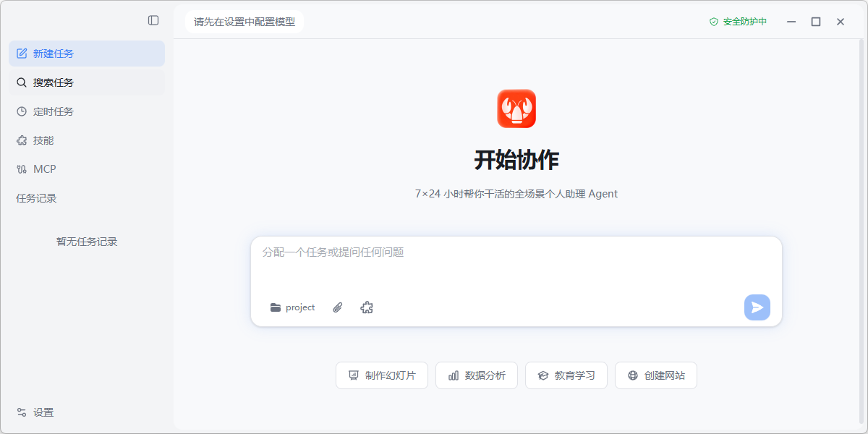Select the project folder selector
This screenshot has width=868, height=434.
pos(292,307)
